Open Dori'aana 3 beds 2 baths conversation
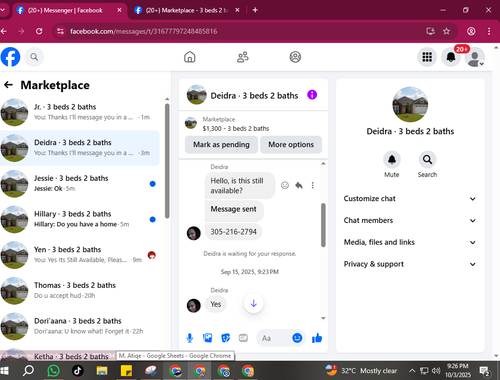Screen dimensions: 500x380 coord(80,326)
